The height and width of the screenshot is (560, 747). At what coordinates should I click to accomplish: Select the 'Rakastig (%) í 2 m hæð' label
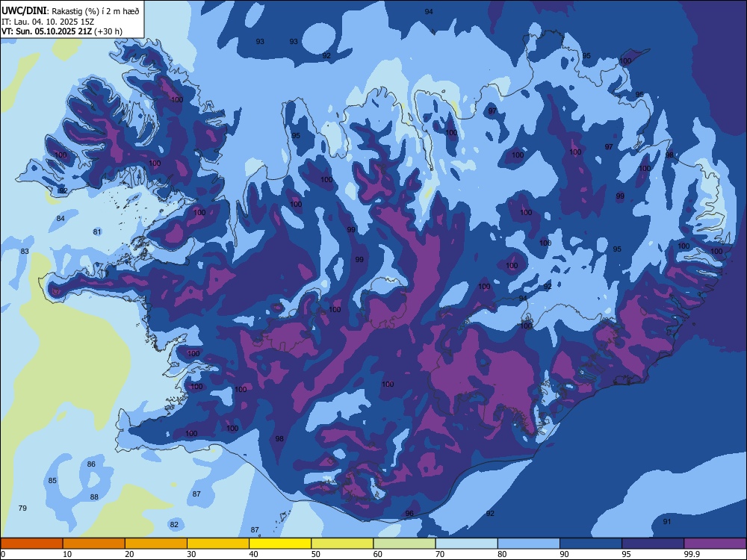96,11
